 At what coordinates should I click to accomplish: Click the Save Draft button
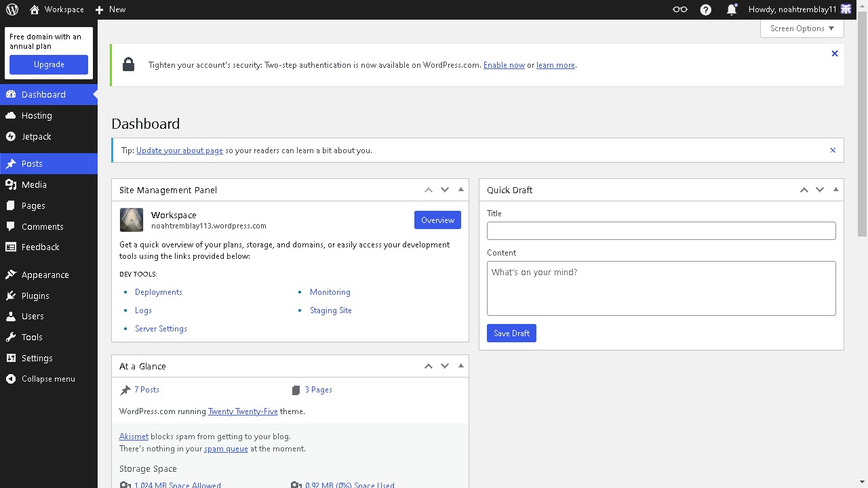point(511,333)
